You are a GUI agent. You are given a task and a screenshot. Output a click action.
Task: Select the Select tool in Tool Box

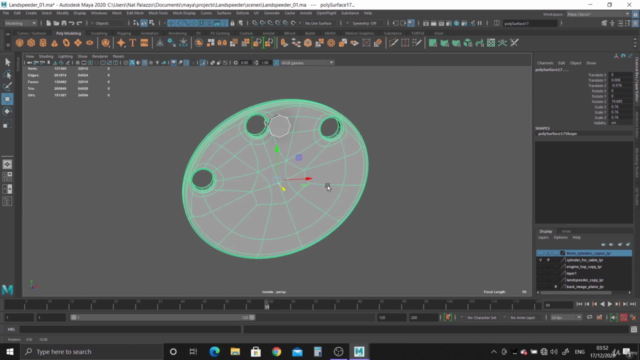pos(7,62)
